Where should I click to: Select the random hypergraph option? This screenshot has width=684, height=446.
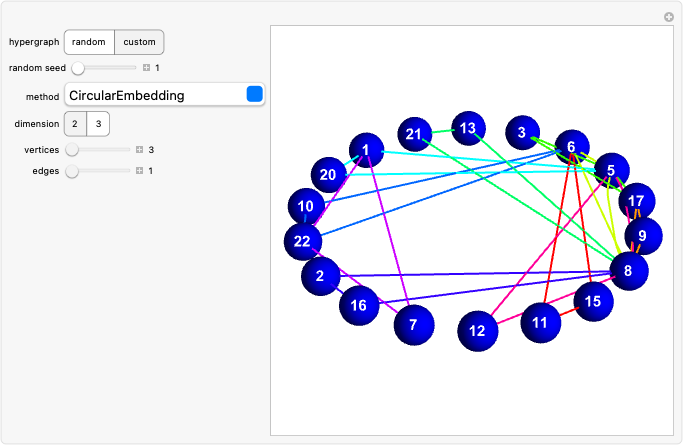pyautogui.click(x=89, y=42)
